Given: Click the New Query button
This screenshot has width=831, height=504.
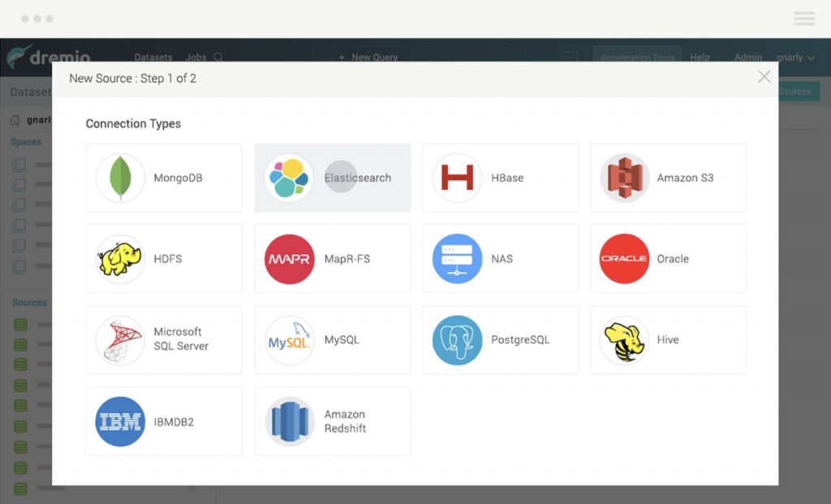Looking at the screenshot, I should pyautogui.click(x=372, y=57).
